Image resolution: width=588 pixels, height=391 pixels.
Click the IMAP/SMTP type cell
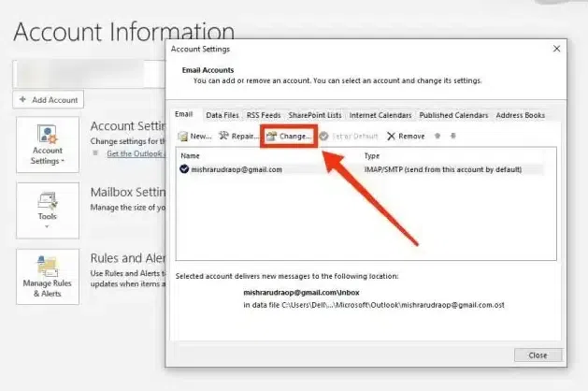click(443, 169)
